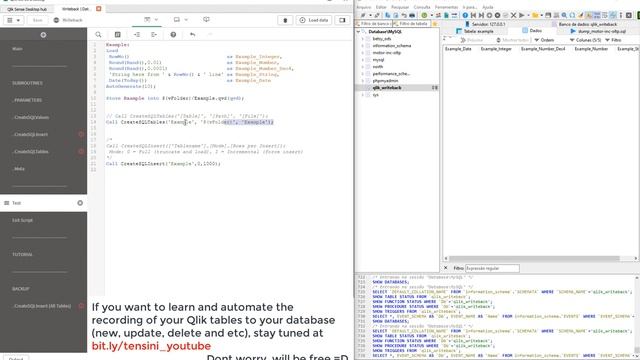This screenshot has width=640, height=360.
Task: Select the .CreateSQLTables script section
Action: [x=43, y=151]
